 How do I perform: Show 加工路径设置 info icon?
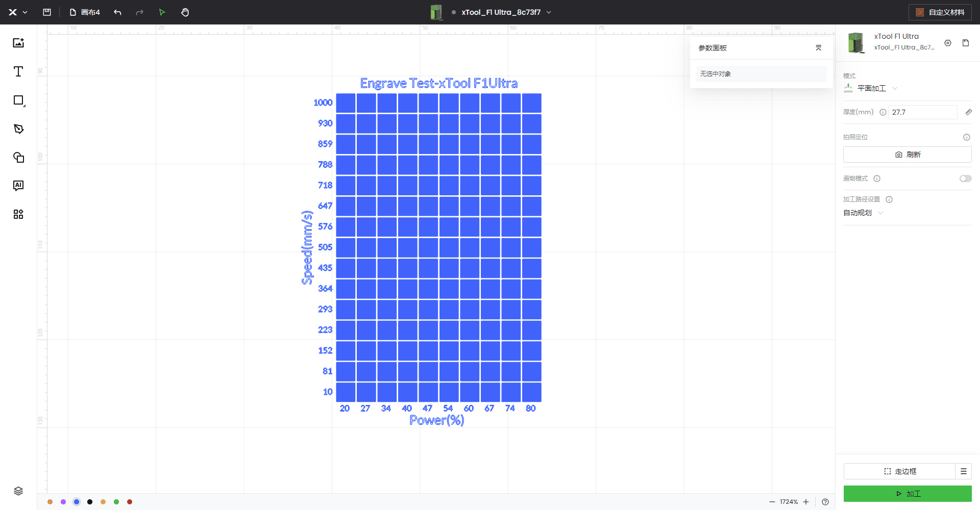[889, 199]
